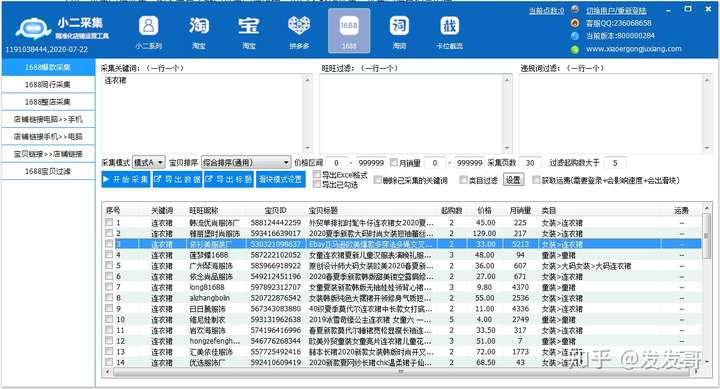
Task: Click the 设置 button next to 类目过滤
Action: 513,180
